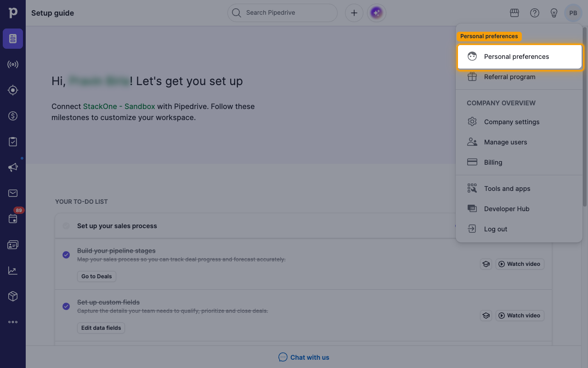
Task: Open the Insights chart sidebar icon
Action: pyautogui.click(x=13, y=270)
